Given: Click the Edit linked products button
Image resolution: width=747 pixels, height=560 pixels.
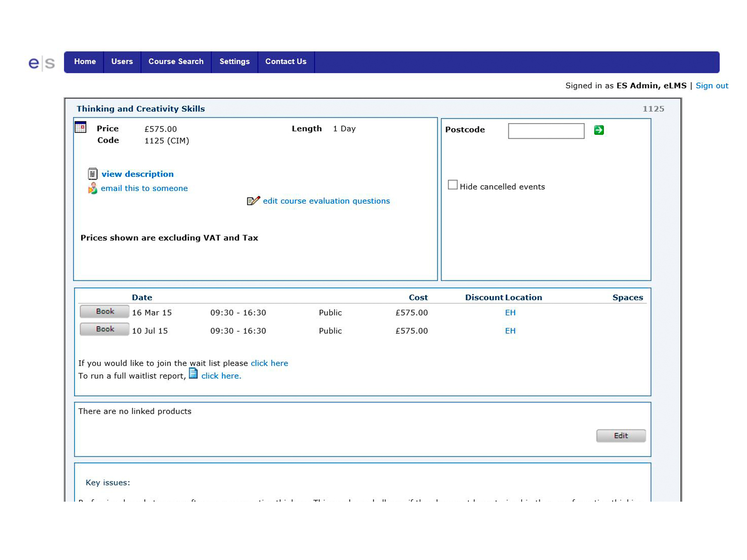Looking at the screenshot, I should (621, 436).
